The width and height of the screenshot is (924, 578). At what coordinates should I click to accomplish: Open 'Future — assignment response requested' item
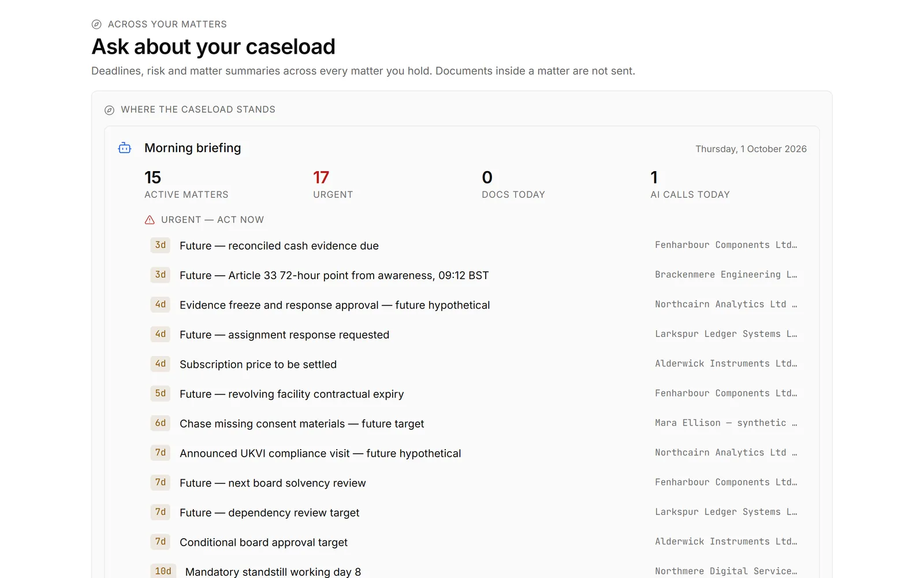pyautogui.click(x=474, y=335)
